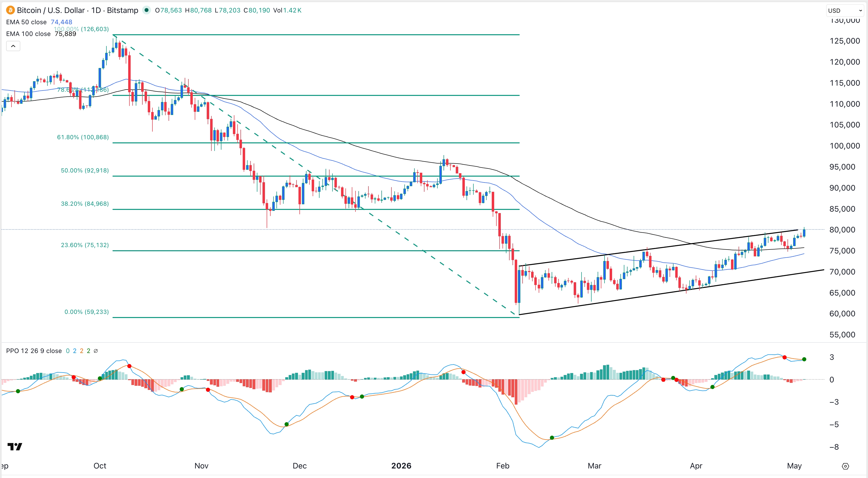This screenshot has width=868, height=478.
Task: Select the EMA 100 close legend
Action: click(x=28, y=34)
